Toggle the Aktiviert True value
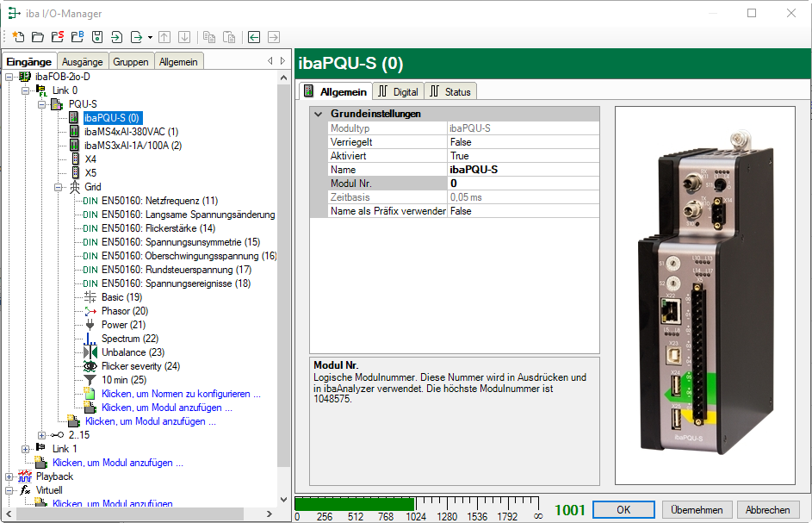Viewport: 812px width, 523px height. coord(522,156)
